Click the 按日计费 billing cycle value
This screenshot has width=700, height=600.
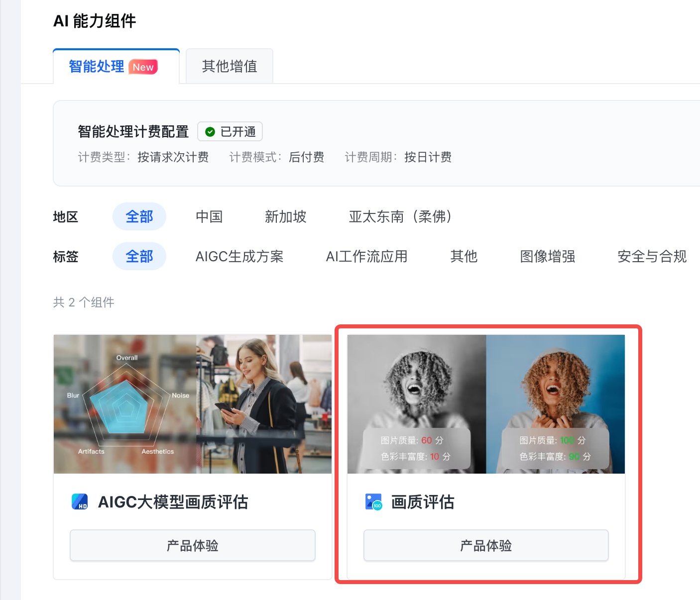click(x=428, y=157)
